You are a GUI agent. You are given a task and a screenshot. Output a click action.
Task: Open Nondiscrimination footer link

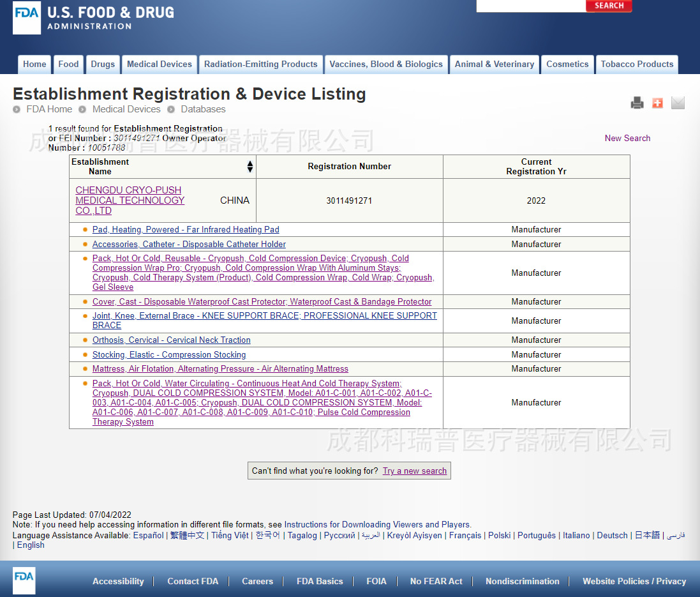click(523, 582)
